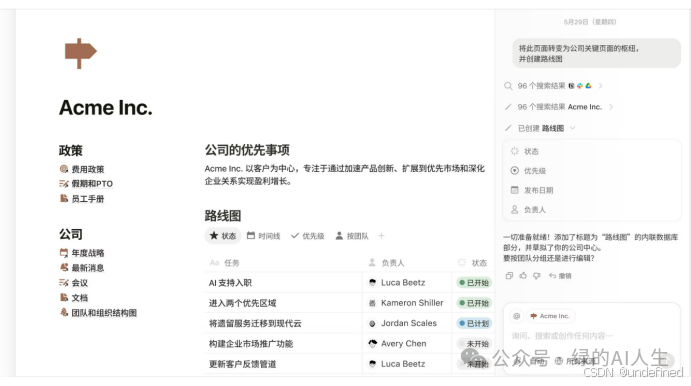The image size is (691, 386).
Task: Click 撤销 to undo AI changes
Action: 560,276
